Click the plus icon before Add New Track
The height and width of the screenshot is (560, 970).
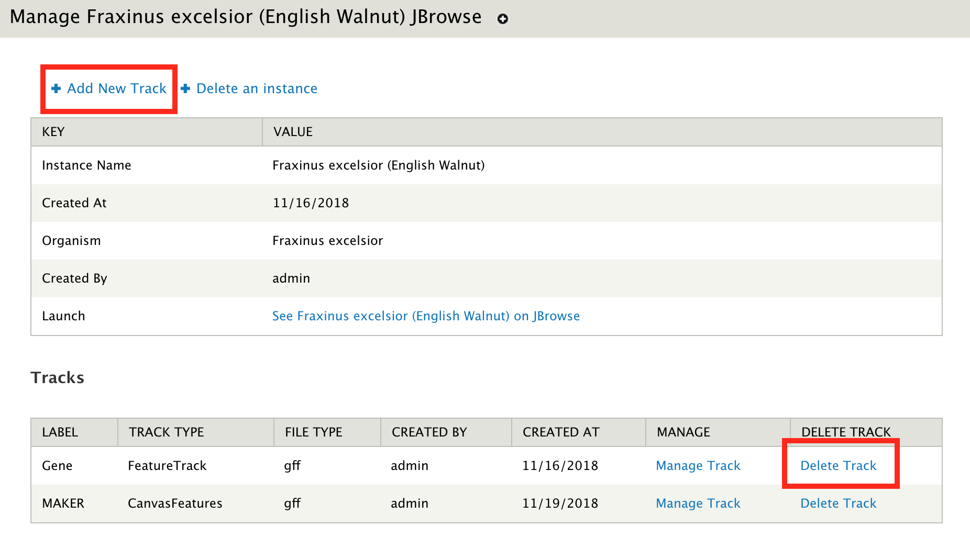point(56,88)
